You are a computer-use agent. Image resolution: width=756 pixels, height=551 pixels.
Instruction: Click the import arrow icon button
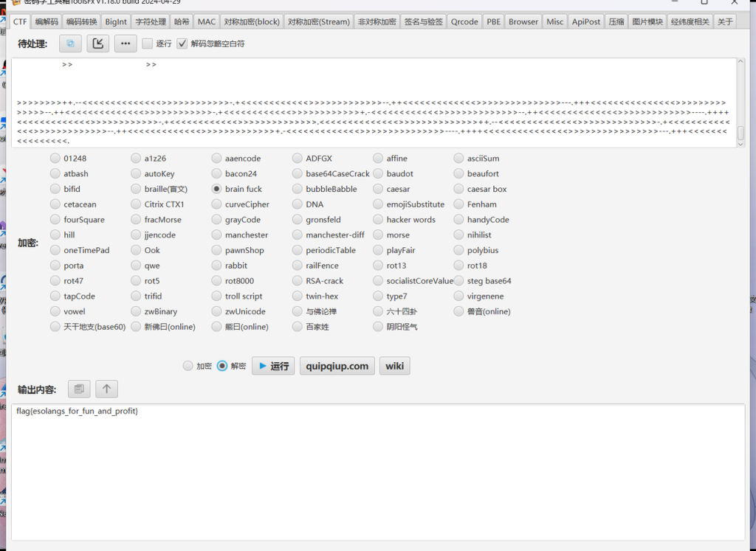97,44
